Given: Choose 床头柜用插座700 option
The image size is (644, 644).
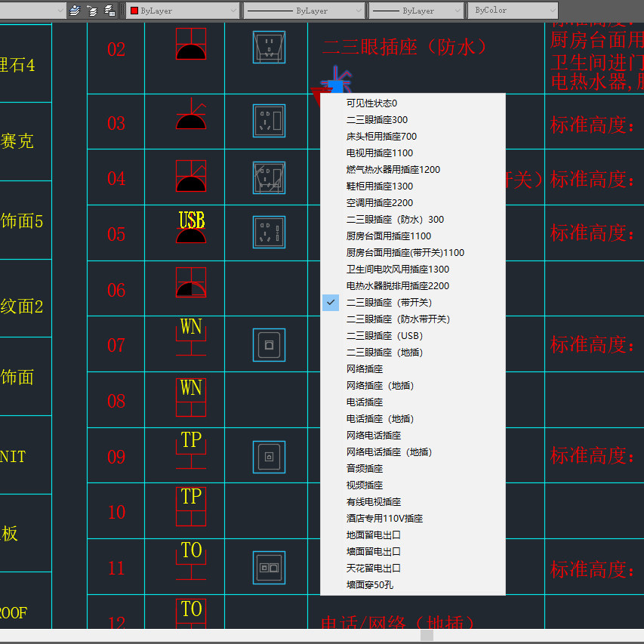Looking at the screenshot, I should click(413, 137).
